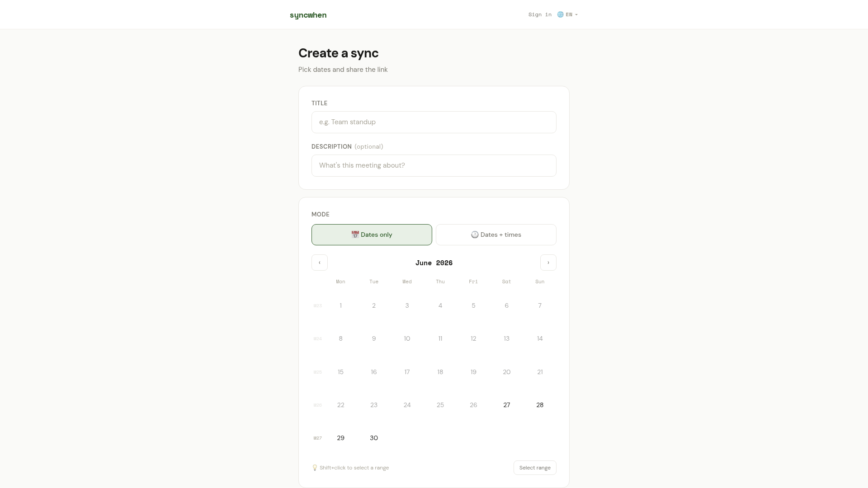Focus the Description input field
Image resolution: width=868 pixels, height=488 pixels.
(434, 165)
